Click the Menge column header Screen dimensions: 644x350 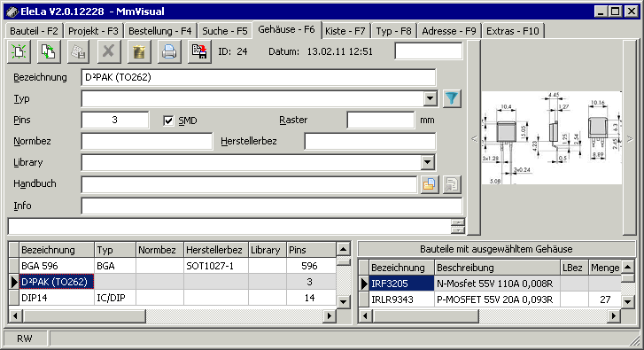coord(605,268)
